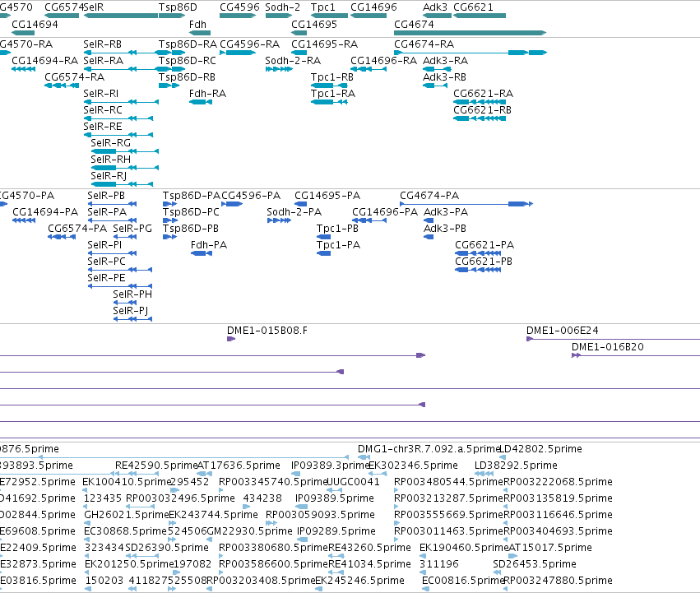Image resolution: width=700 pixels, height=593 pixels.
Task: Select the CG6621-RB transcript label
Action: 483,110
